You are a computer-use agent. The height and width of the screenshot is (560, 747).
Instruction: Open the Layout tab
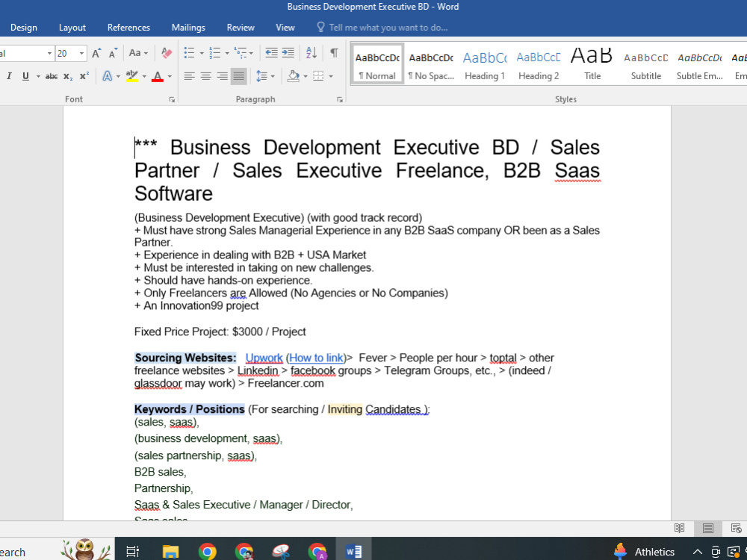pyautogui.click(x=72, y=28)
